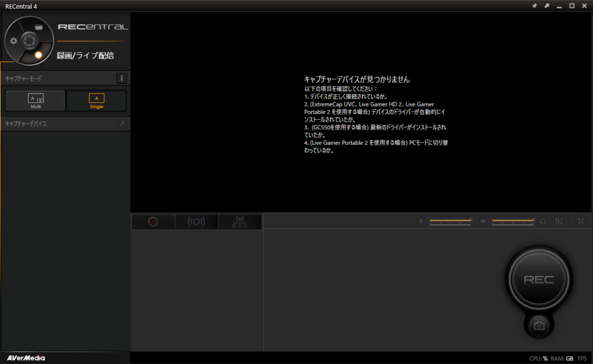Mute the speaker volume icon

point(483,222)
